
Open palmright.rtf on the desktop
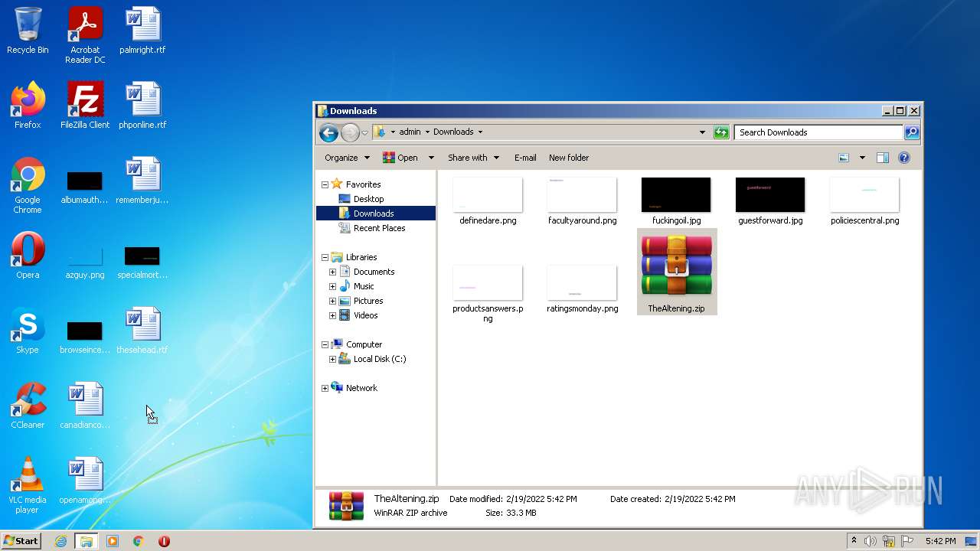[x=142, y=31]
